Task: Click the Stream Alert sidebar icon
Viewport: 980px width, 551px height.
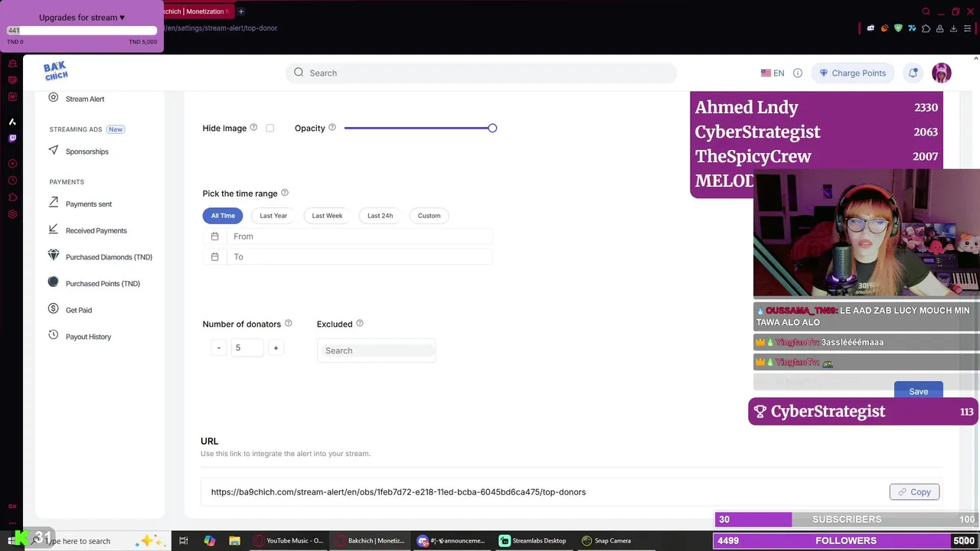Action: click(x=54, y=98)
